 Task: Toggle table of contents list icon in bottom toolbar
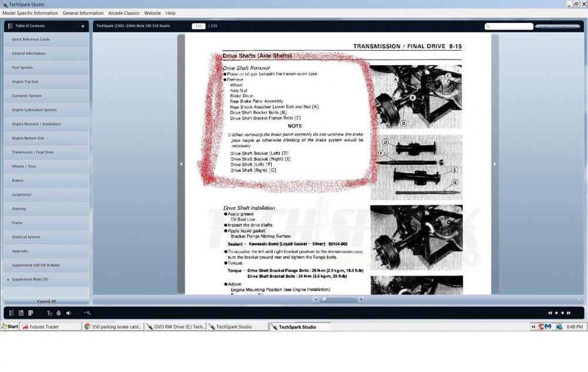click(x=12, y=313)
